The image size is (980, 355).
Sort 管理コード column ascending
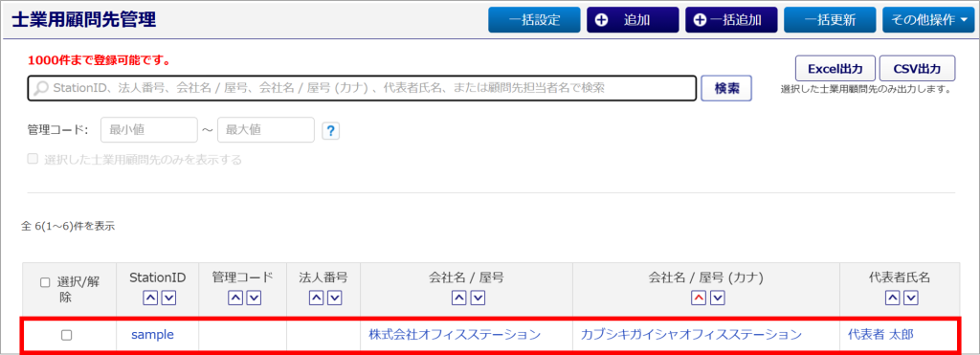point(234,299)
